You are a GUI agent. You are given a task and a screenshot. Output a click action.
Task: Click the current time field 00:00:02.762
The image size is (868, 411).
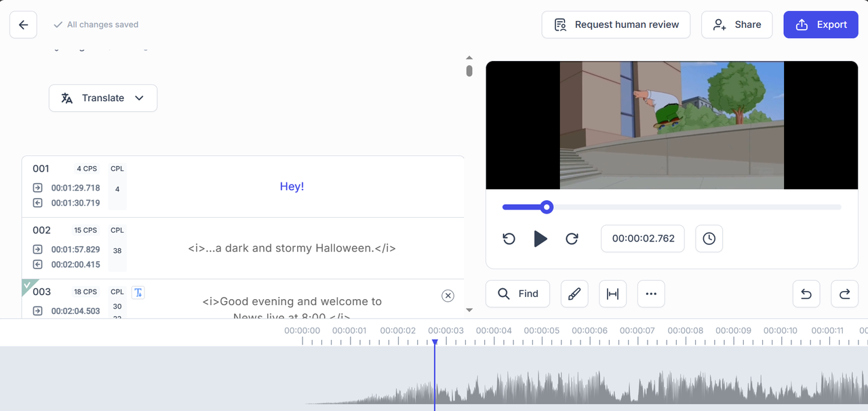pos(643,239)
